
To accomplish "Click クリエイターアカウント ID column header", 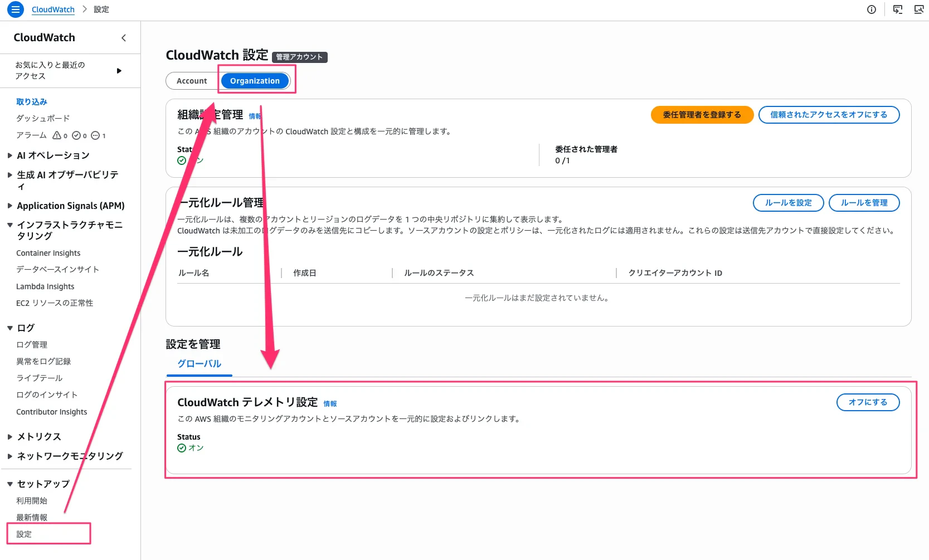I will (675, 273).
